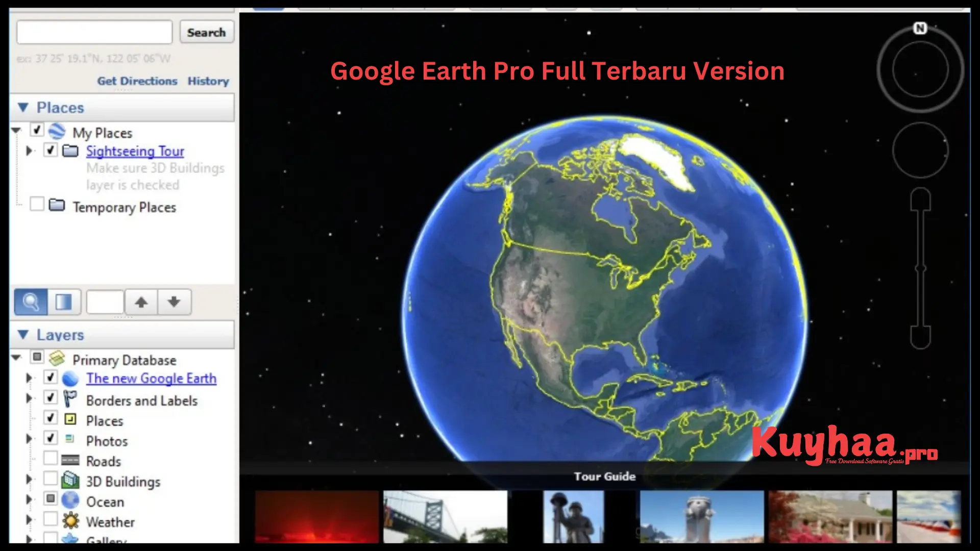Click the Primary Database layers icon
980x551 pixels.
point(57,359)
